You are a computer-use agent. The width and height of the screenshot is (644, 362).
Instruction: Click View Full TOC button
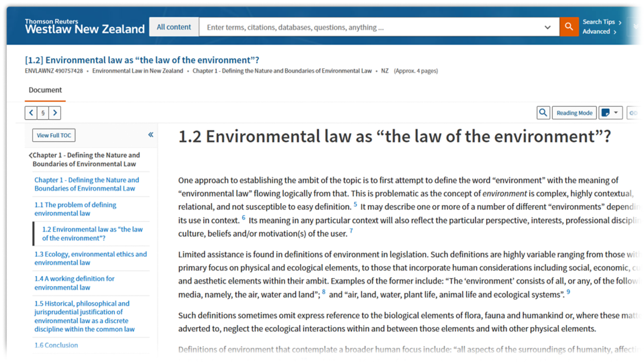(x=54, y=135)
